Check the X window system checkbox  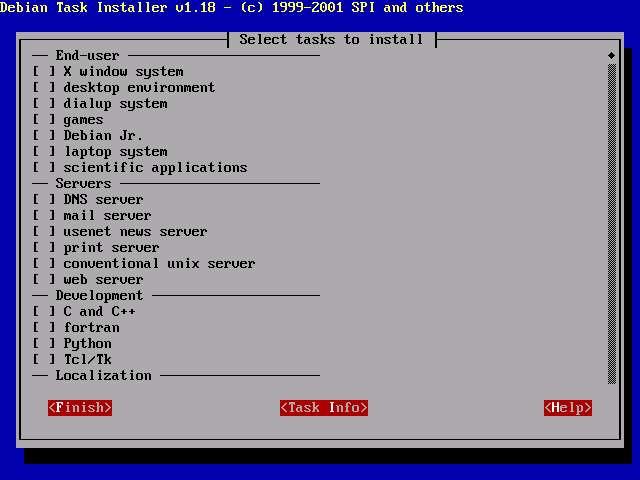[44, 71]
